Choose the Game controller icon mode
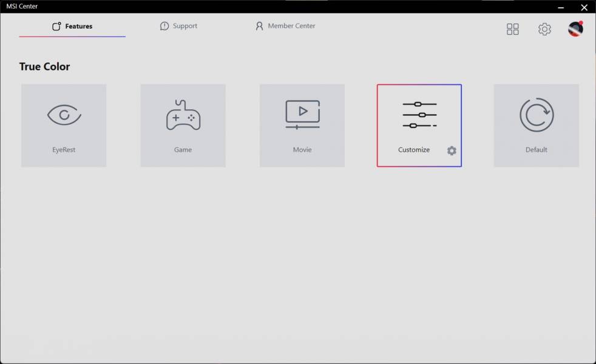The image size is (596, 364). [183, 115]
